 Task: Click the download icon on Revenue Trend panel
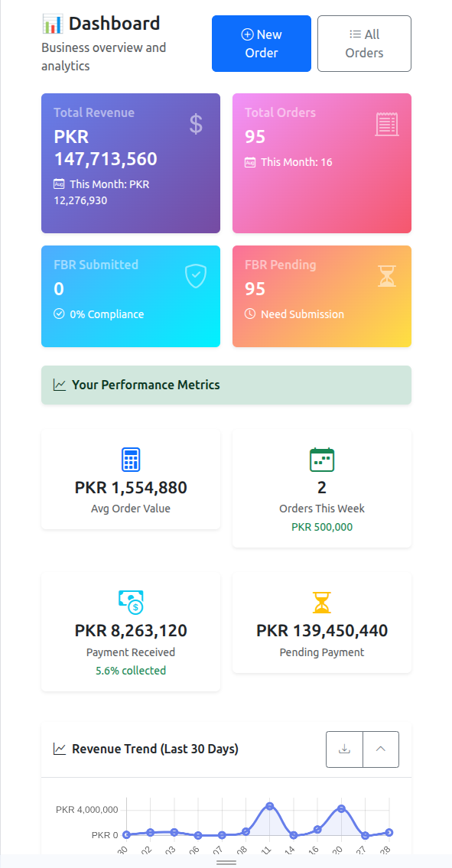[x=344, y=749]
